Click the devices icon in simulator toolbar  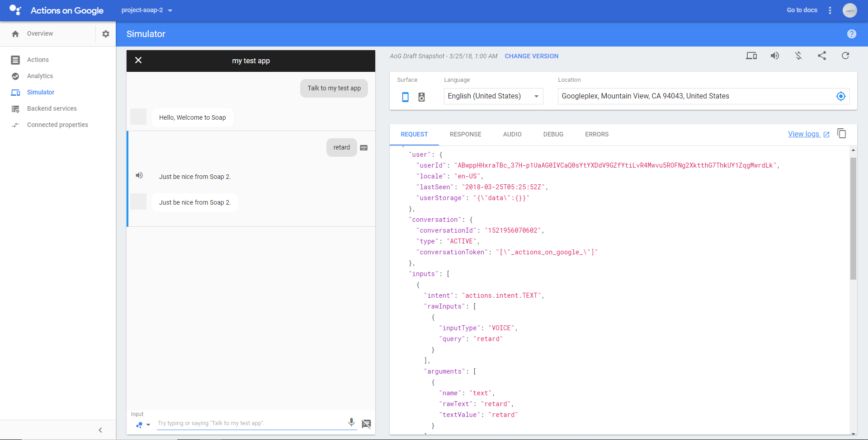(751, 56)
